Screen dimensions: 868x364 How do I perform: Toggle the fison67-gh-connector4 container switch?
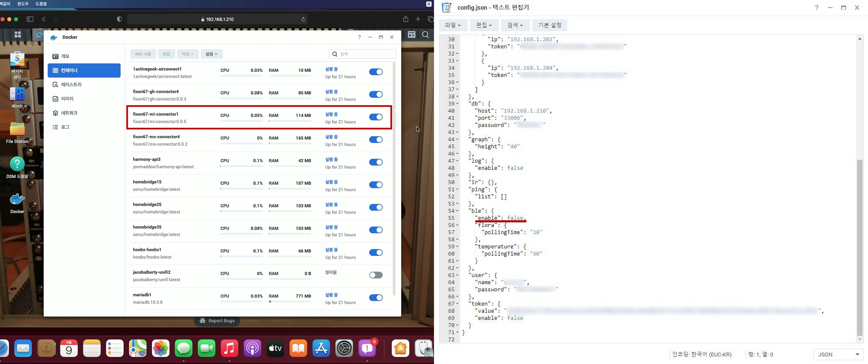coord(376,95)
